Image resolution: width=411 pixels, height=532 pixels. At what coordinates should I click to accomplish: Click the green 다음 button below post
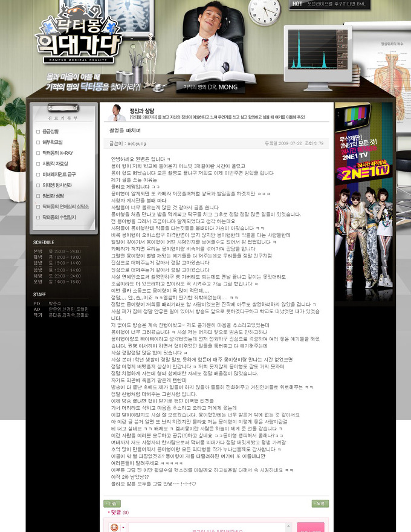point(112,504)
